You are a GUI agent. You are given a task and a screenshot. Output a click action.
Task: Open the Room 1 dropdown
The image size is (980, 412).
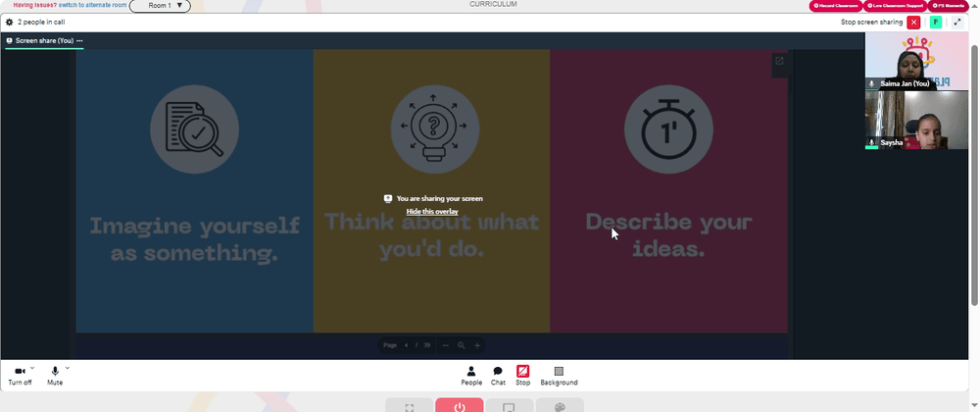click(160, 6)
